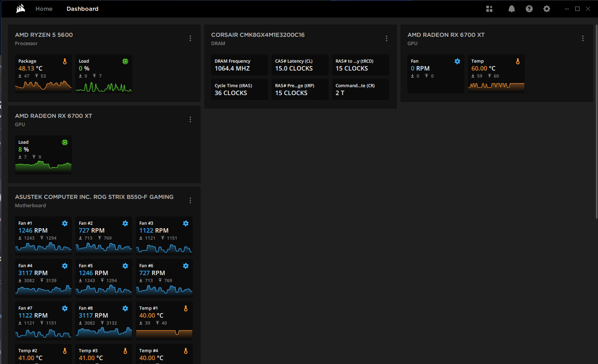
Task: Click the Fan #7 1122 RPM reading
Action: coord(33,316)
